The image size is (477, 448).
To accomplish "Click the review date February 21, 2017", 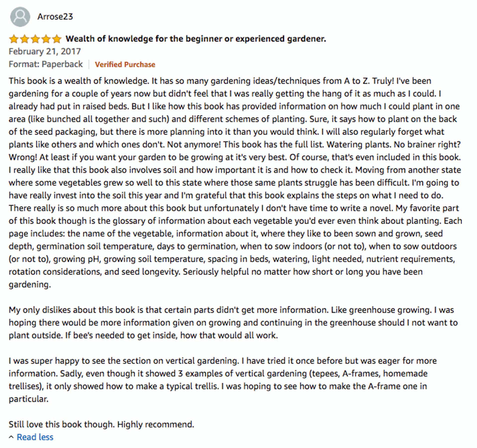I will click(x=44, y=51).
